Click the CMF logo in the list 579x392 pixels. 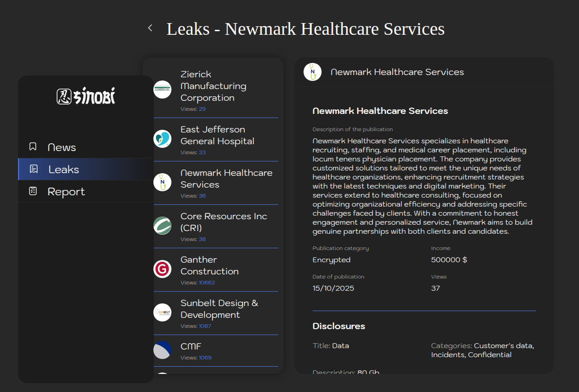[162, 350]
